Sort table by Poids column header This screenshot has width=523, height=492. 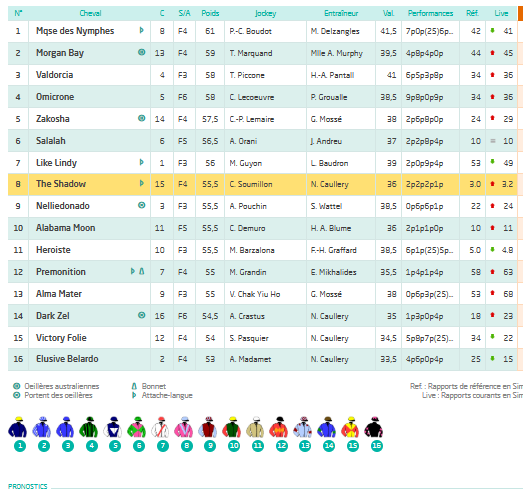point(210,13)
